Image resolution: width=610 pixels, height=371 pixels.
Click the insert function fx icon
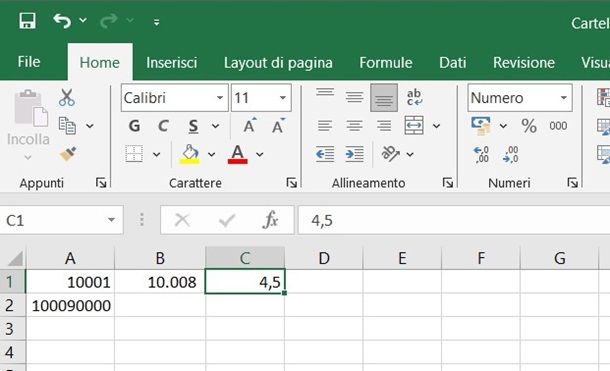(270, 220)
